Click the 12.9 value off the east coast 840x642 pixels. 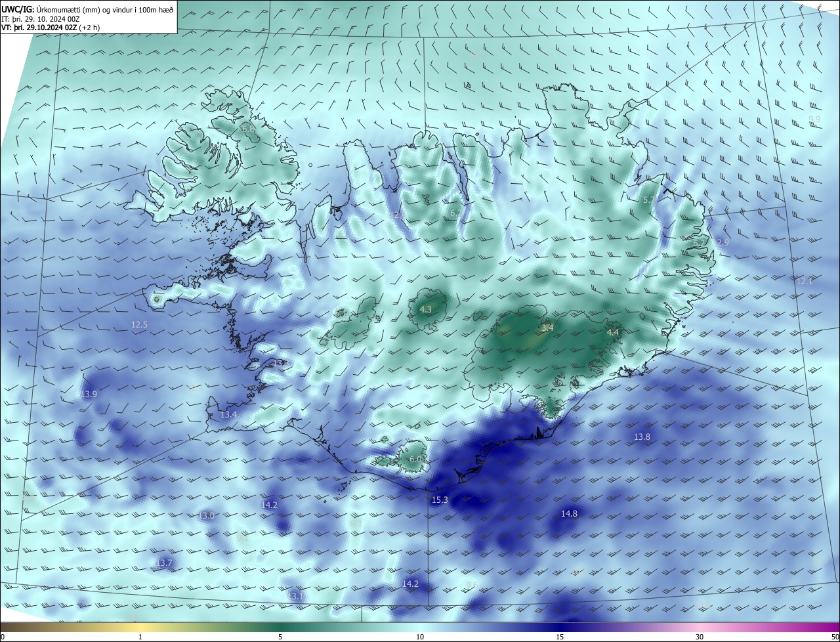[721, 242]
